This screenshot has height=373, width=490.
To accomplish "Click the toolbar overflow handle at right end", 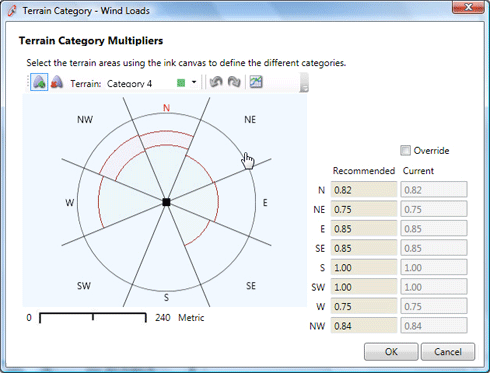I will tap(304, 83).
